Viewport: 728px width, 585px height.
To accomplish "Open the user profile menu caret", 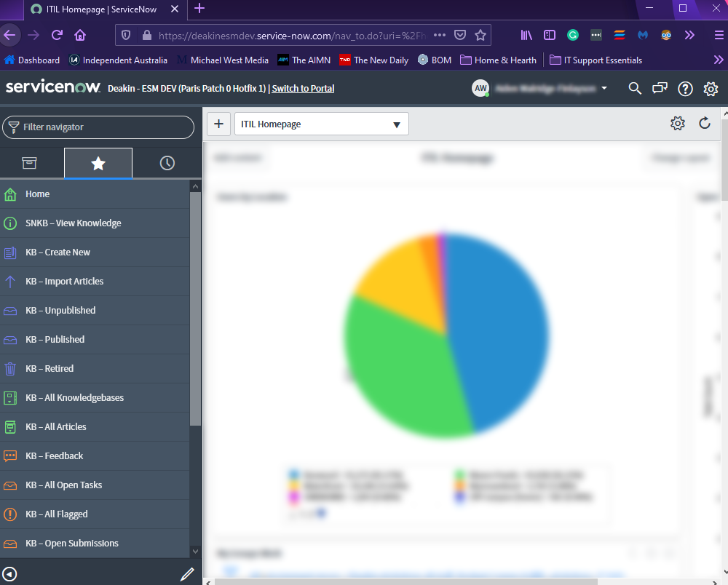I will [604, 88].
